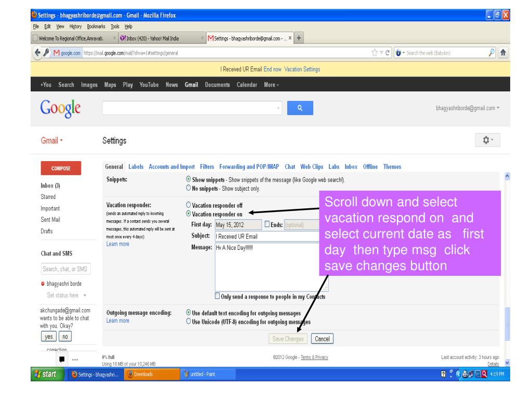The height and width of the screenshot is (399, 532).
Task: Expand the Set status here dropdown
Action: pos(85,296)
